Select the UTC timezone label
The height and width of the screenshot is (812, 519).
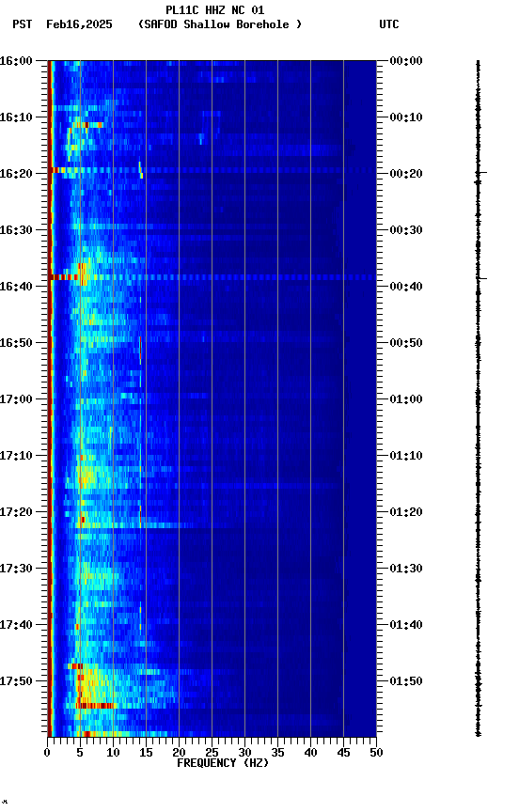389,24
